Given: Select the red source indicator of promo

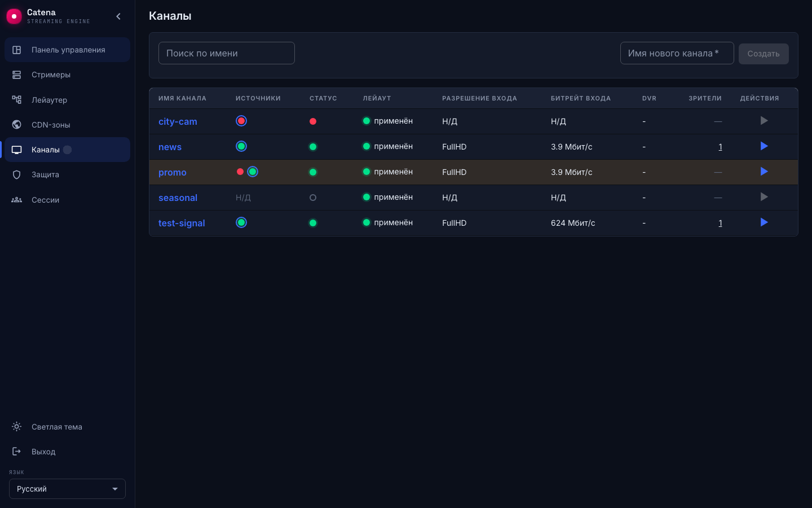Looking at the screenshot, I should click(240, 172).
